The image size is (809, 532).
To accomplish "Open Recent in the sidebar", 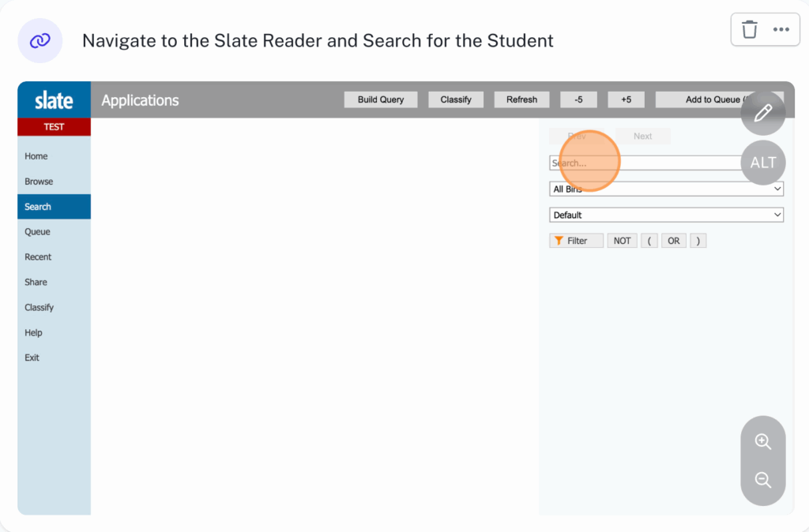I will coord(38,257).
